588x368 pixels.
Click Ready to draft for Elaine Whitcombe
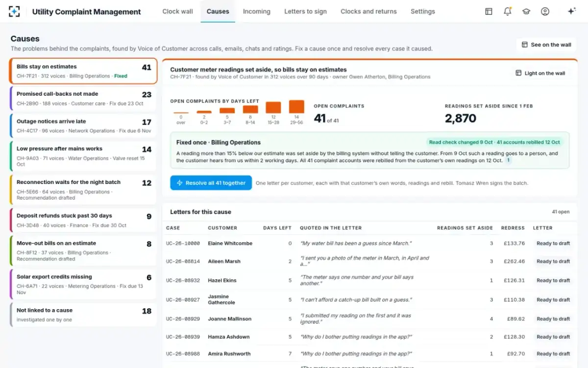click(x=553, y=243)
